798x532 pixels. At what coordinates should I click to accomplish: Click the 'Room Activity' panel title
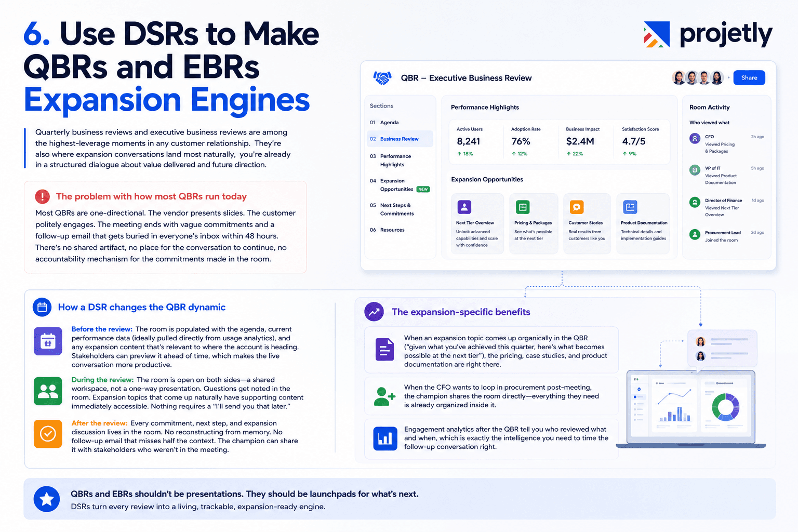[x=710, y=107]
